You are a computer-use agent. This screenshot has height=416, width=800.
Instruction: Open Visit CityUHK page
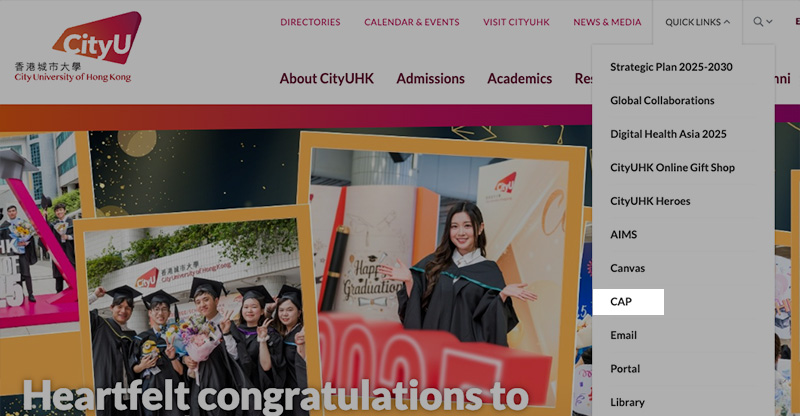point(516,22)
